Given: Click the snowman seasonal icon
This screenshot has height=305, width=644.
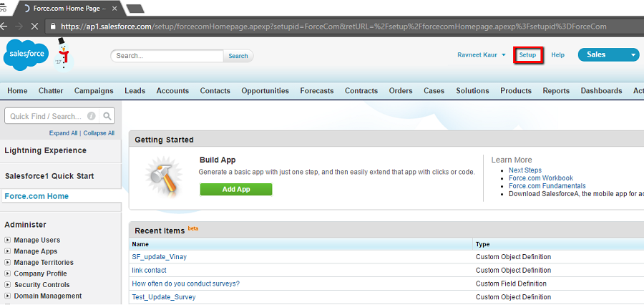Looking at the screenshot, I should pyautogui.click(x=63, y=54).
